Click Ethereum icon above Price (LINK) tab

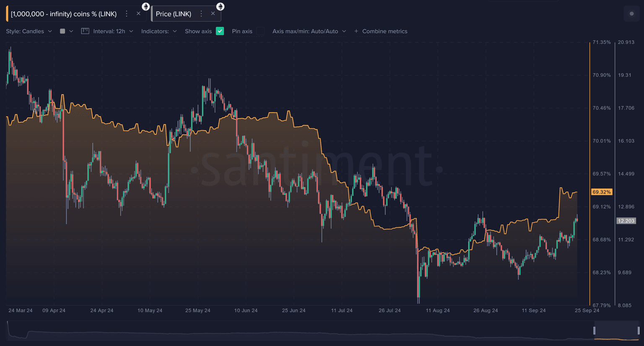point(220,6)
